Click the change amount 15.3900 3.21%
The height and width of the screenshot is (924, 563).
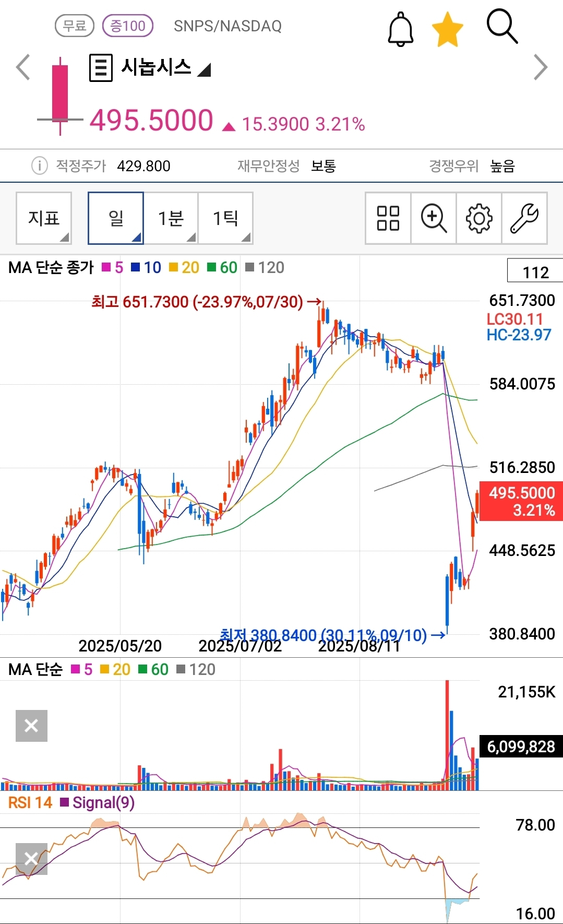point(303,124)
